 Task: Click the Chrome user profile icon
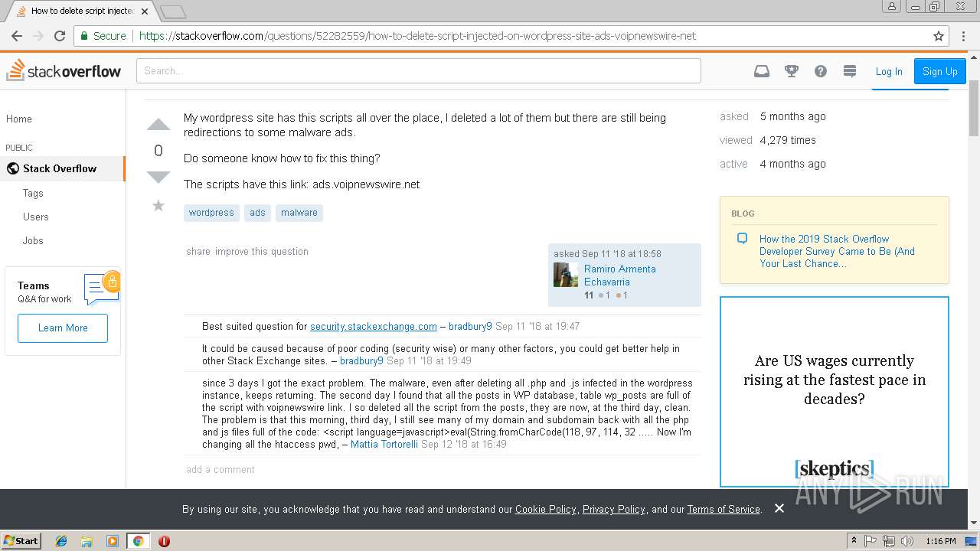891,7
